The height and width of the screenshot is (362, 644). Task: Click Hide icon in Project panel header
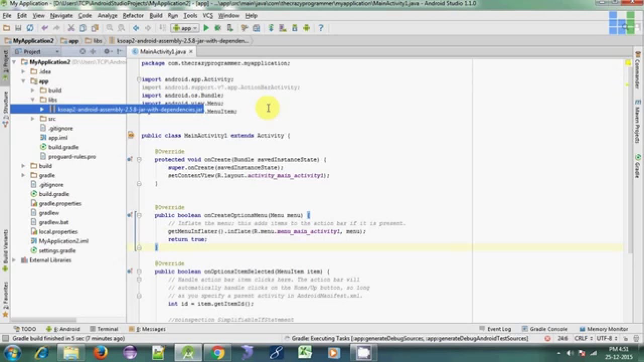click(119, 51)
